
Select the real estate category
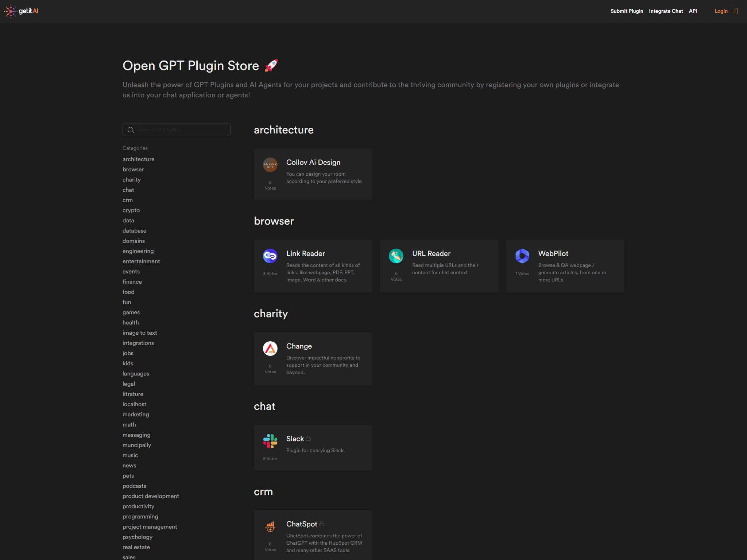point(136,547)
